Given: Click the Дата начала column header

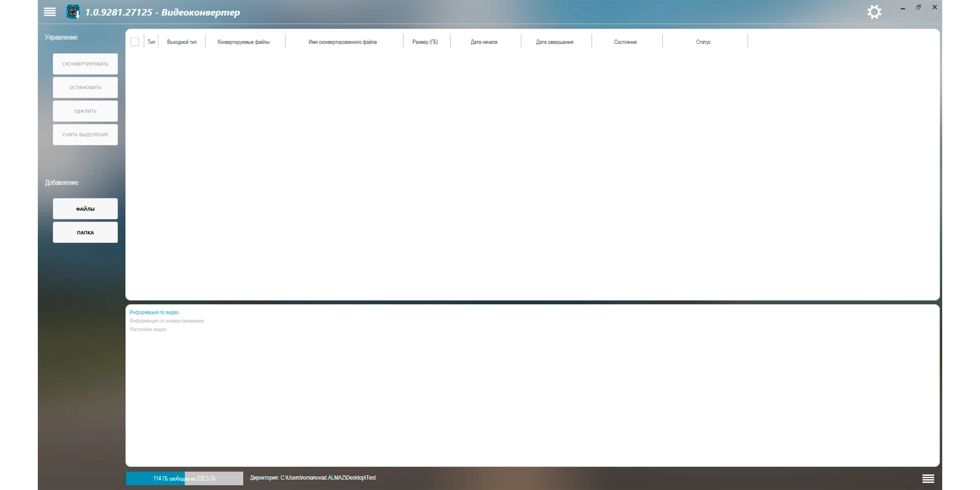Looking at the screenshot, I should pyautogui.click(x=484, y=42).
